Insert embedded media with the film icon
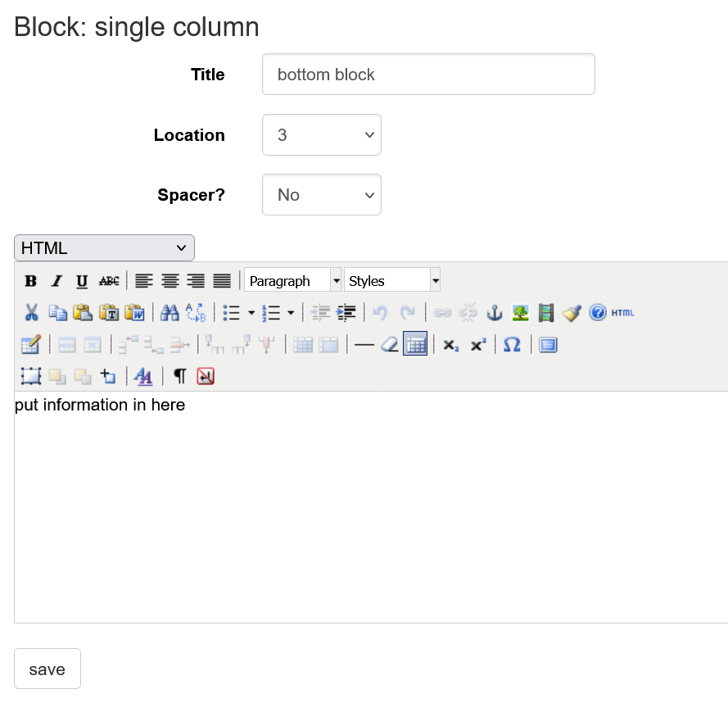The height and width of the screenshot is (721, 728). [546, 312]
